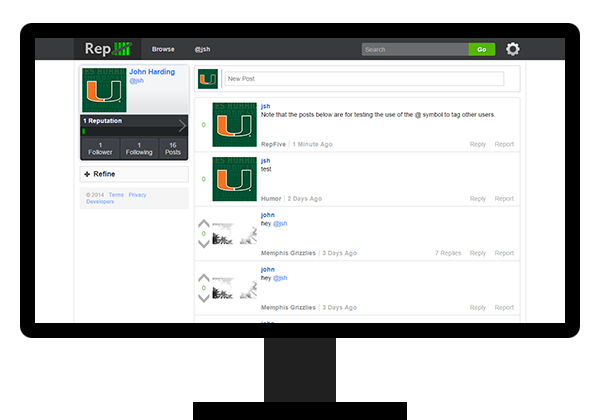Open John Harding profile picture in sidebar

pyautogui.click(x=104, y=90)
